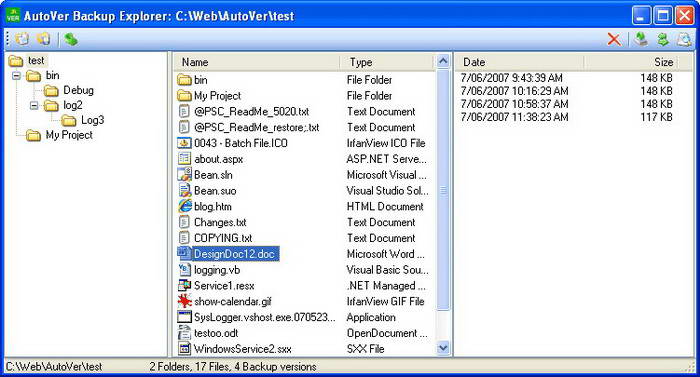
Task: Click the Debug folder icon in the tree
Action: 51,91
